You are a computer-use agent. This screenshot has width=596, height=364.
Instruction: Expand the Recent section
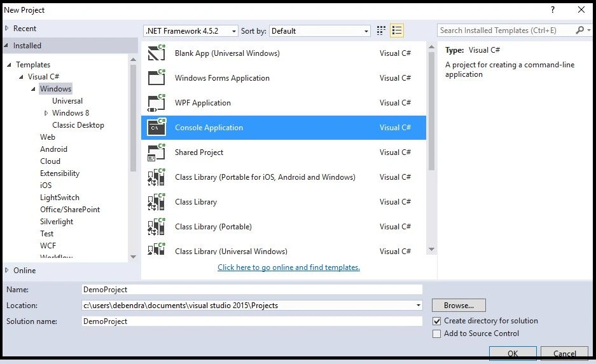point(7,28)
